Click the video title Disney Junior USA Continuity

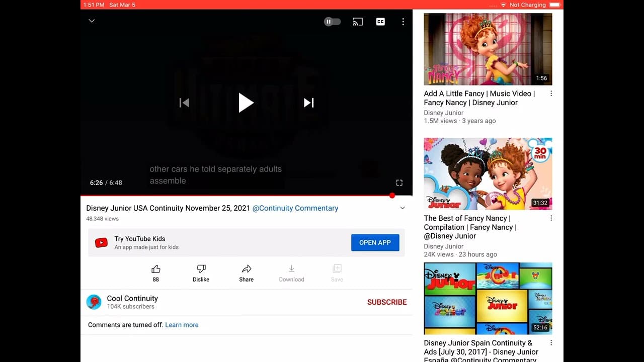pos(168,208)
